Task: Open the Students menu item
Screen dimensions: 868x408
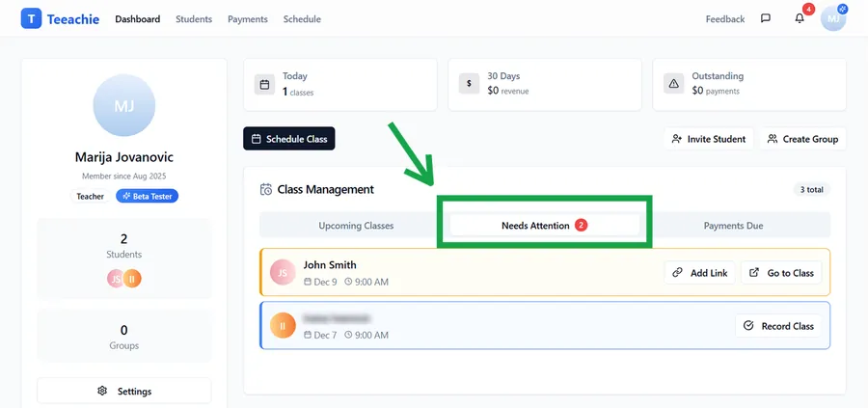Action: tap(194, 19)
